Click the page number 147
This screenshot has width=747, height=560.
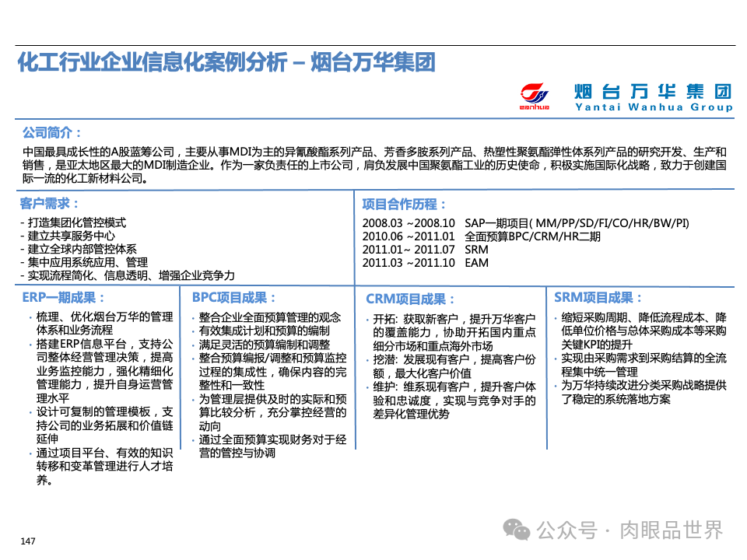pyautogui.click(x=28, y=541)
